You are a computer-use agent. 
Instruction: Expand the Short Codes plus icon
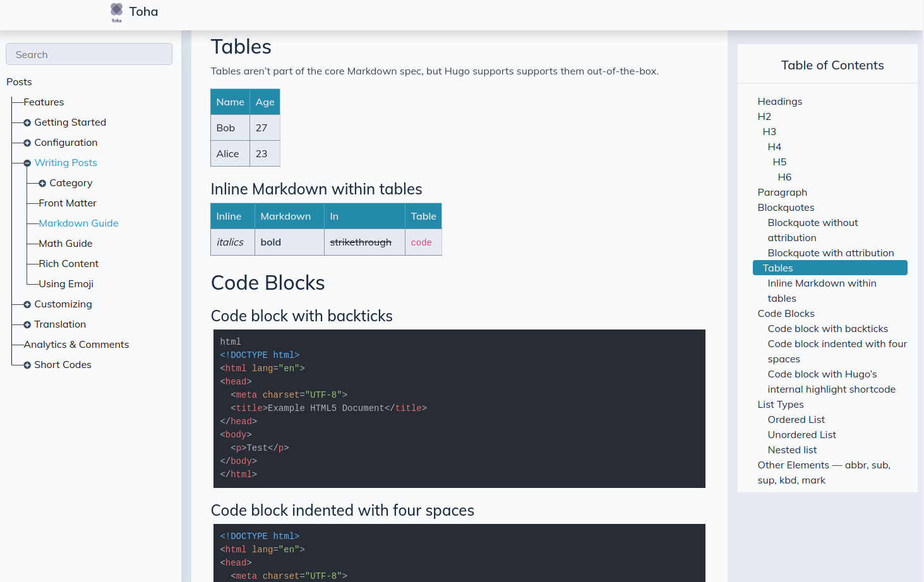[x=27, y=365]
